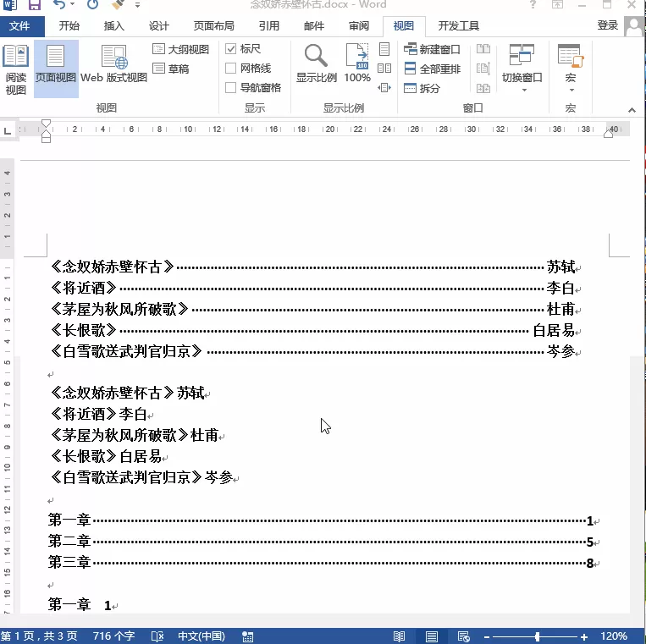Open the Design (设计) tab
Image resolution: width=646 pixels, height=644 pixels.
tap(158, 26)
